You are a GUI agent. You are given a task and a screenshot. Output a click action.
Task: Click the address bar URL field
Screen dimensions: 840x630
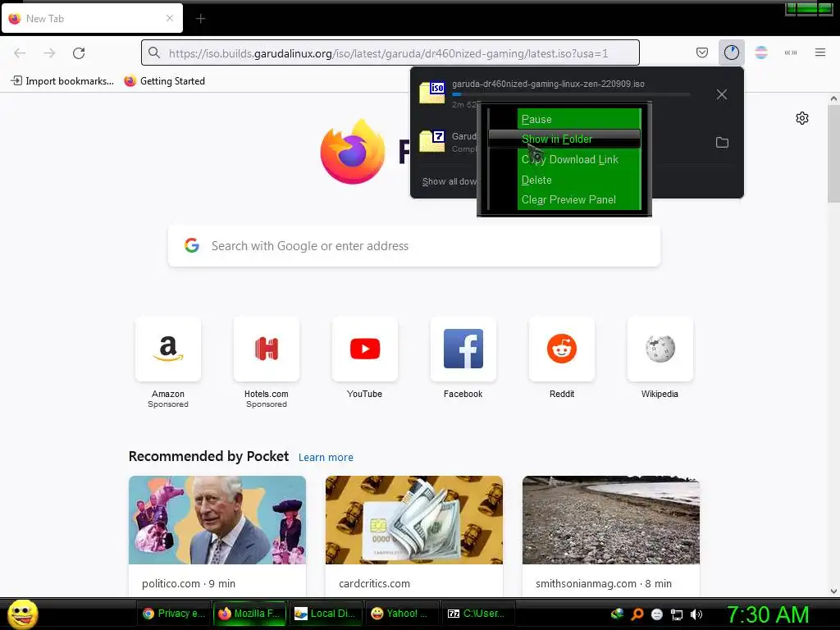click(x=390, y=52)
